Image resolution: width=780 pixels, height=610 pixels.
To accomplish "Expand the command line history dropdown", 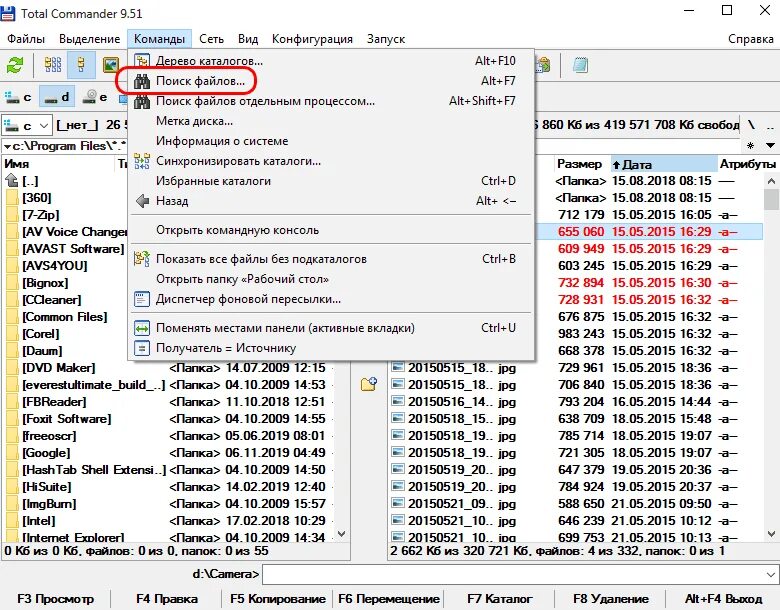I will 771,575.
